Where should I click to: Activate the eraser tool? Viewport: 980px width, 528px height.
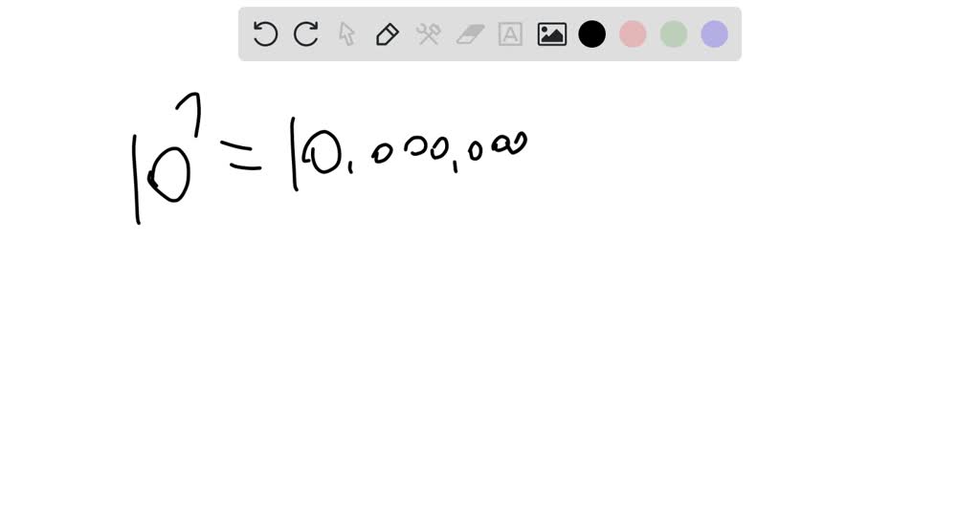(x=470, y=33)
